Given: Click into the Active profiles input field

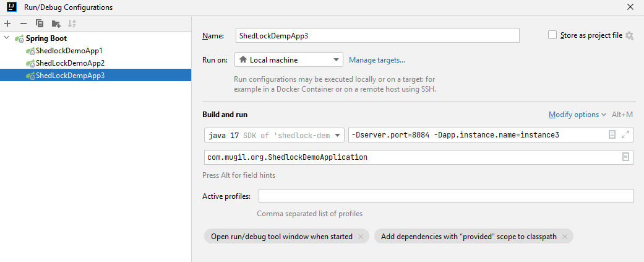Looking at the screenshot, I should click(x=445, y=196).
